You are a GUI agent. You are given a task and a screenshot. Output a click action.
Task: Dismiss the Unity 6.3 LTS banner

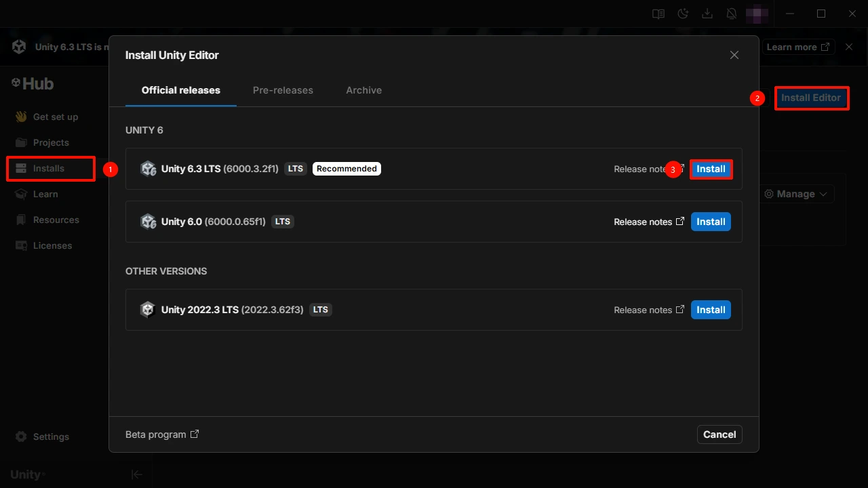[x=849, y=47]
